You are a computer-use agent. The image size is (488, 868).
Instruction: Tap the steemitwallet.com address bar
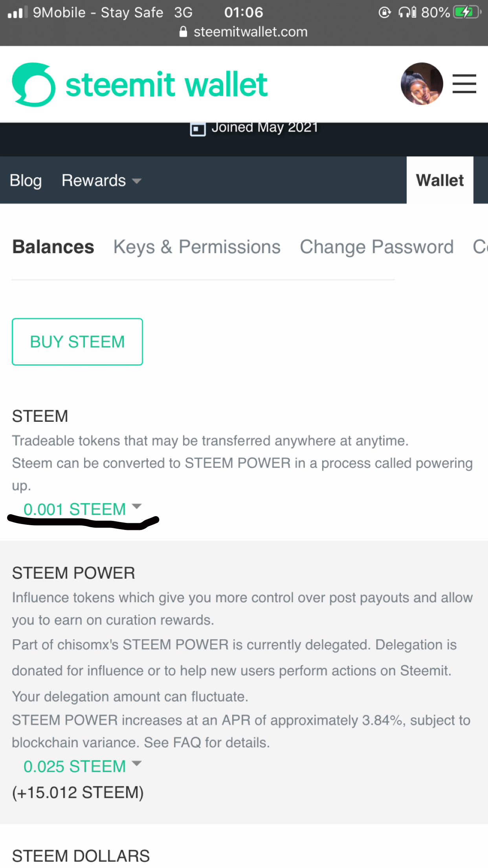[x=250, y=32]
